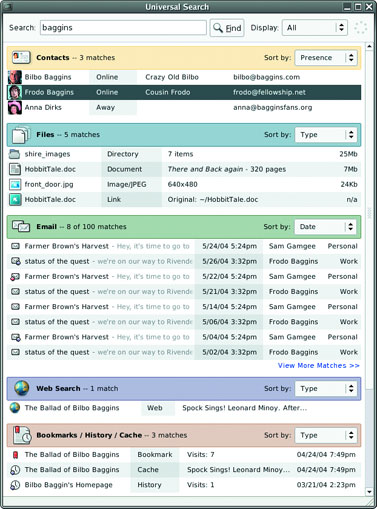This screenshot has height=509, width=377.
Task: Select the Anna Dirks contact row
Action: click(x=184, y=107)
